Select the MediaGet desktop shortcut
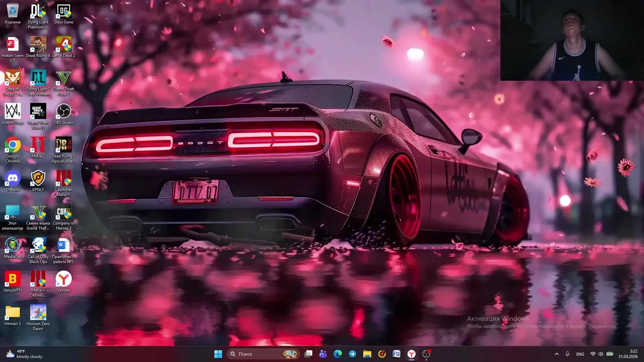 pyautogui.click(x=13, y=248)
